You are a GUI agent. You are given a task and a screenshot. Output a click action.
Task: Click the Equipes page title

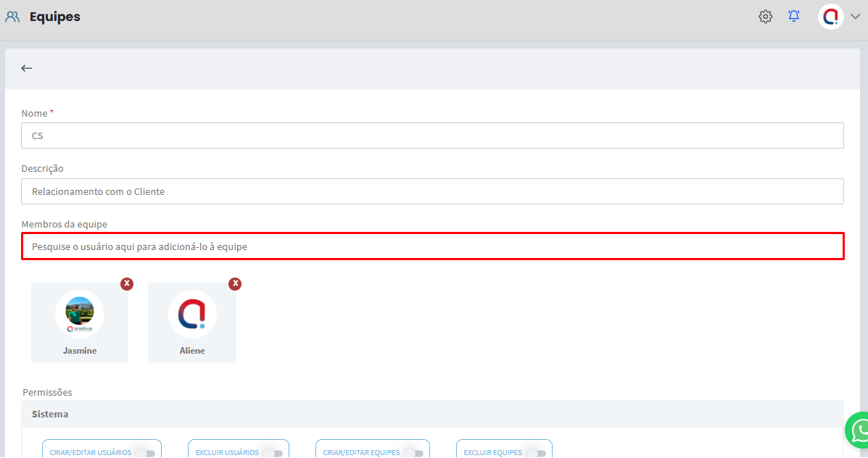55,17
